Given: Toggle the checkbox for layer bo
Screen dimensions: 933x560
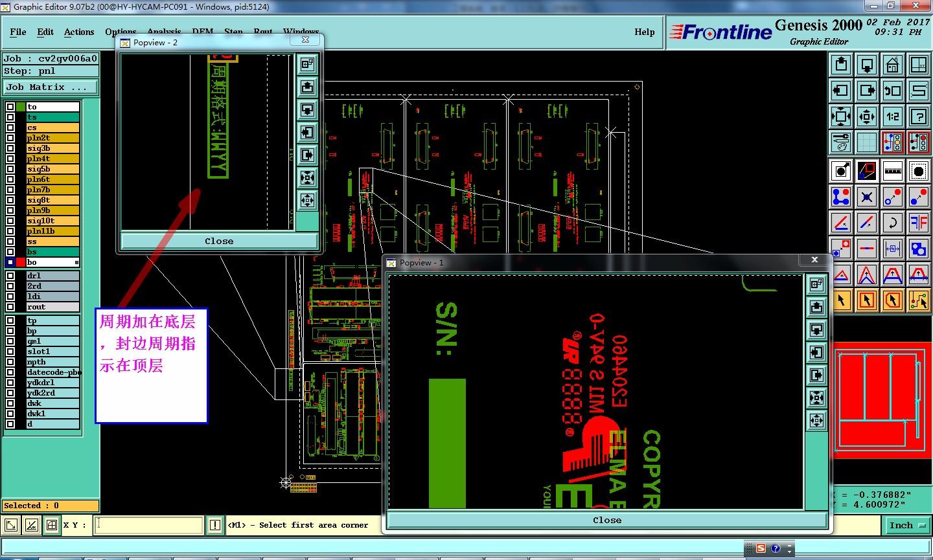Looking at the screenshot, I should (10, 262).
